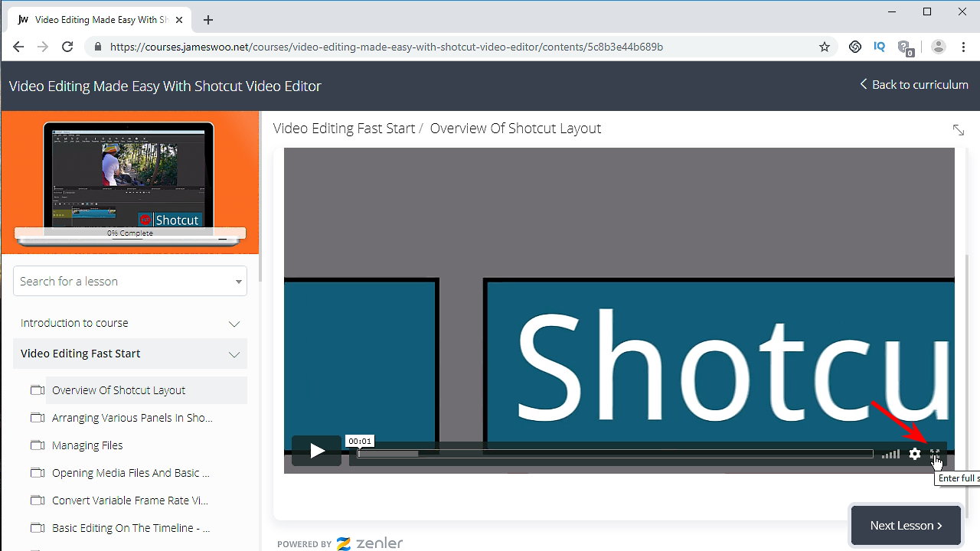Image resolution: width=980 pixels, height=551 pixels.
Task: Click video icon beside Arranging Various Panels
Action: click(38, 418)
